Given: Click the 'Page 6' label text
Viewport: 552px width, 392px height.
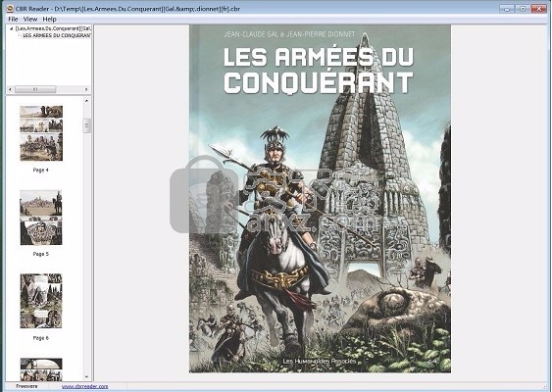Looking at the screenshot, I should pyautogui.click(x=41, y=338).
